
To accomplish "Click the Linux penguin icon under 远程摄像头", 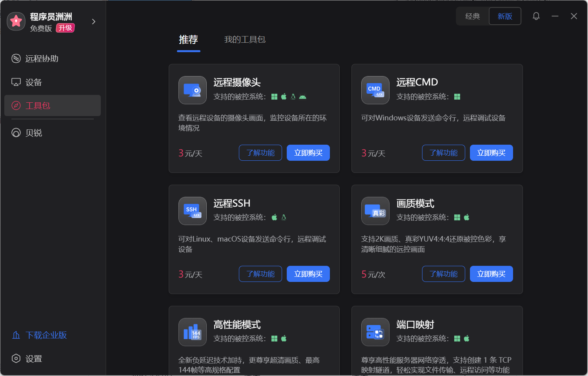I will pyautogui.click(x=293, y=96).
